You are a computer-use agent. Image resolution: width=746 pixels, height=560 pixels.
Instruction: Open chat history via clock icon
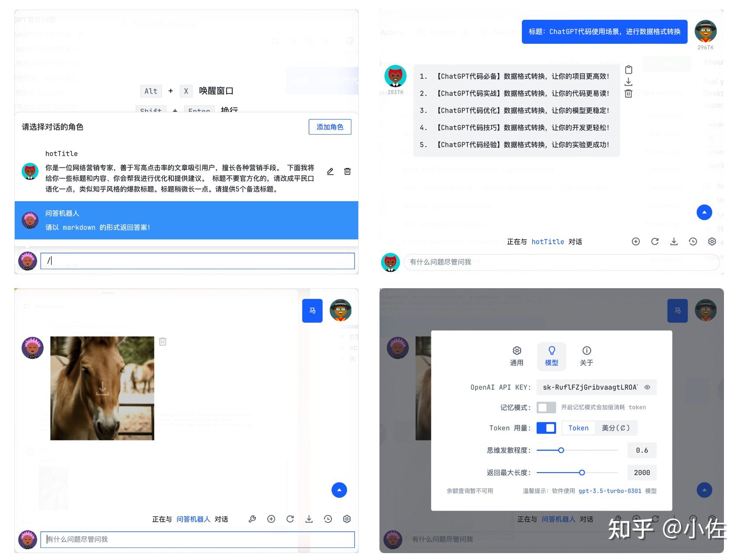tap(328, 519)
